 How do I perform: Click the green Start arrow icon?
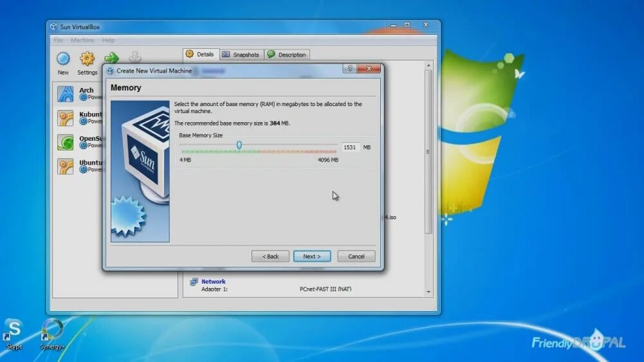coord(111,58)
